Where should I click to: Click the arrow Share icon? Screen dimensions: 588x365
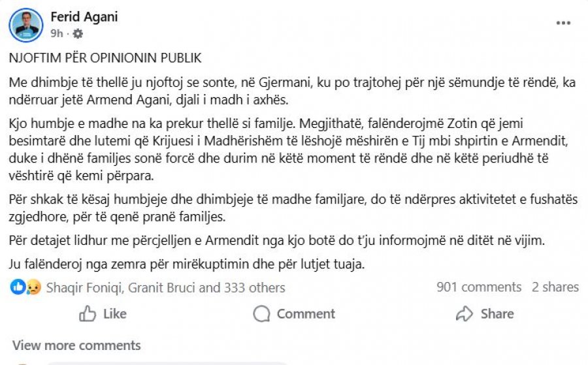465,314
